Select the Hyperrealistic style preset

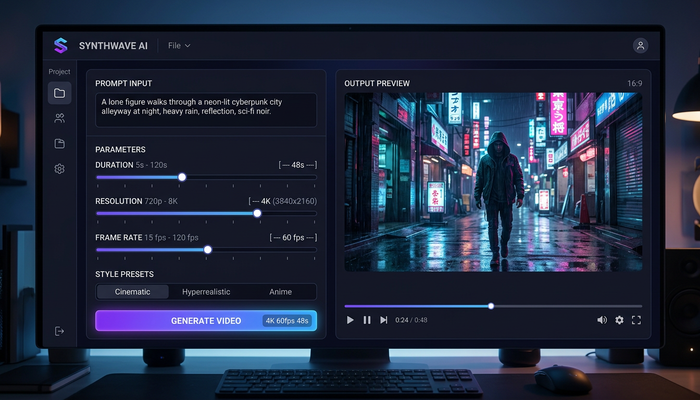click(206, 292)
